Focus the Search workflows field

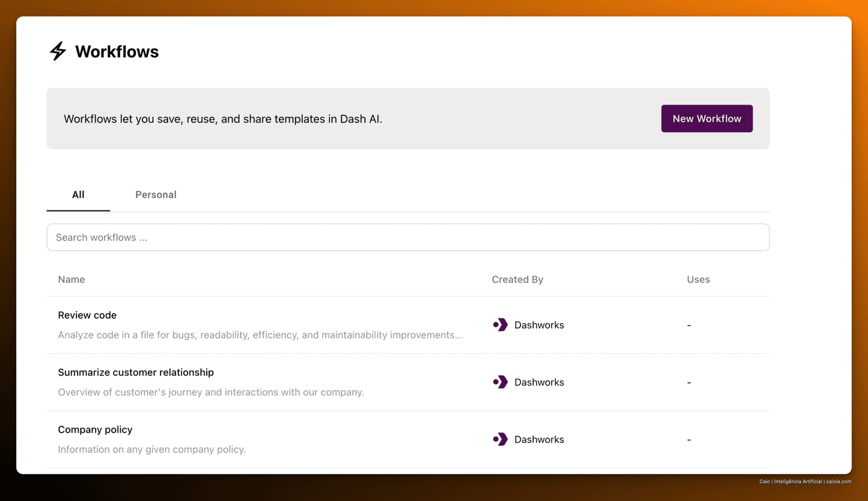[x=408, y=237]
